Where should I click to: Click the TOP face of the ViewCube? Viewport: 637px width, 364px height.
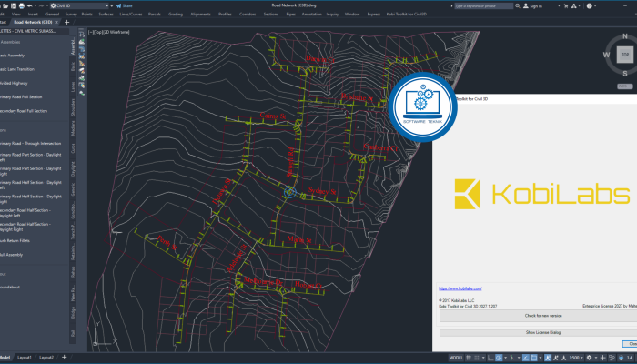click(x=625, y=55)
